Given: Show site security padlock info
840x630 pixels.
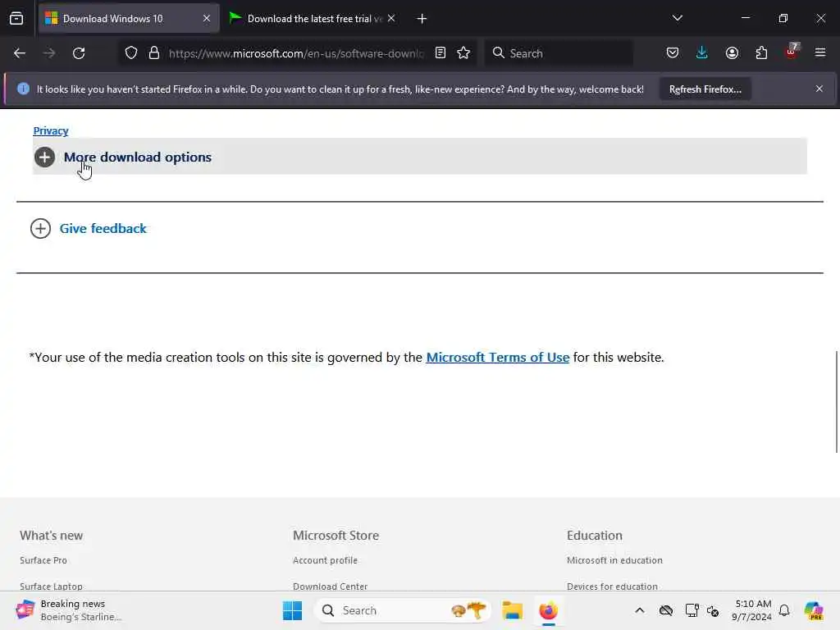Looking at the screenshot, I should click(154, 53).
